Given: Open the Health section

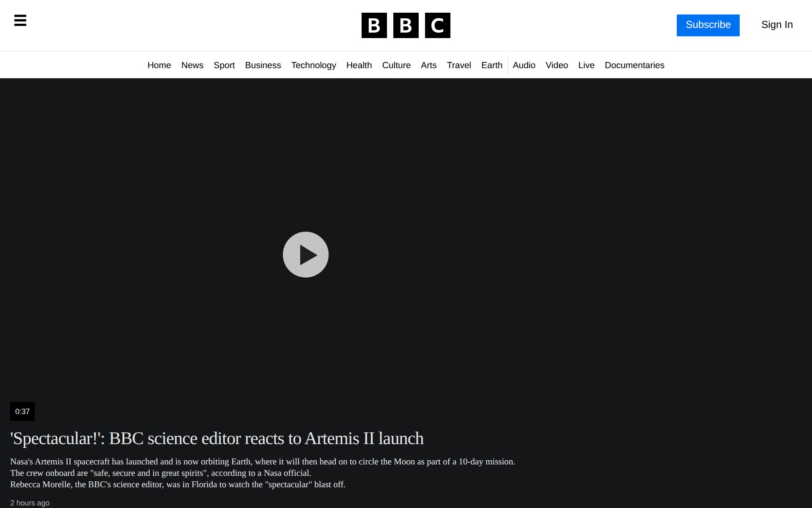Looking at the screenshot, I should 359,65.
